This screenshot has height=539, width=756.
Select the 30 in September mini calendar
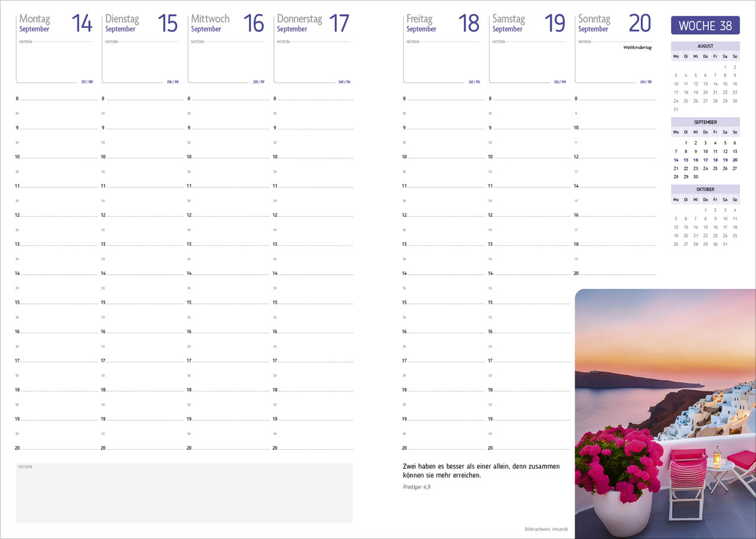pyautogui.click(x=696, y=177)
